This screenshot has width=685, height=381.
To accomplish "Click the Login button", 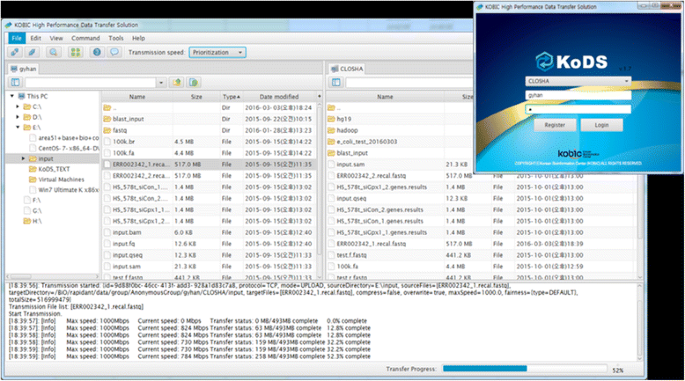I will point(602,125).
